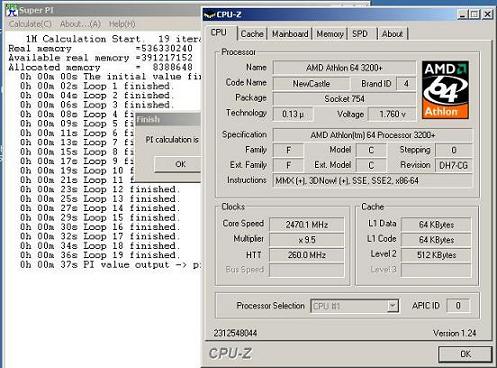Open the Memory tab in CPU-Z
The width and height of the screenshot is (497, 368).
330,34
